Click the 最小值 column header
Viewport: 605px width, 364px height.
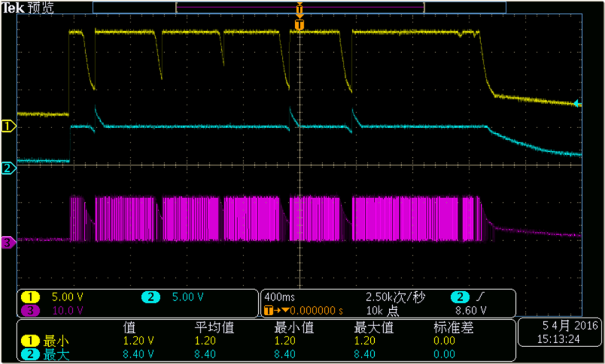294,328
